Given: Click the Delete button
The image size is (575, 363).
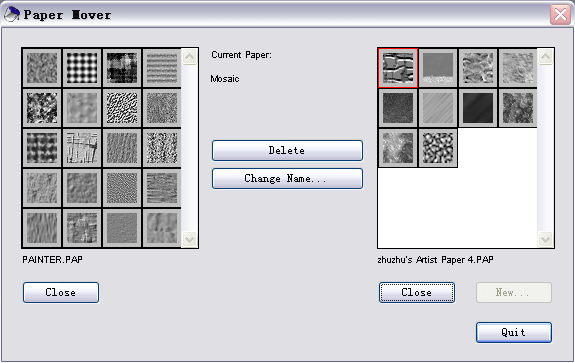Looking at the screenshot, I should (x=287, y=150).
